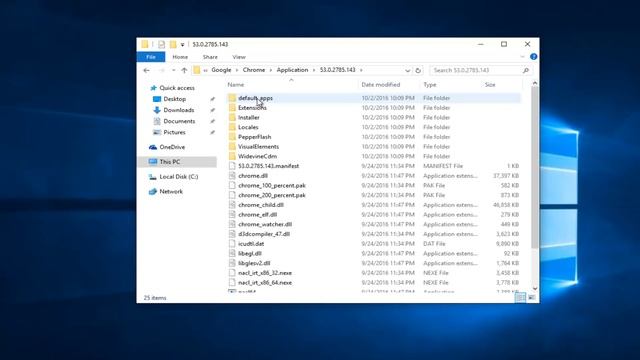
Task: Select Desktop in navigation pane
Action: tap(174, 99)
